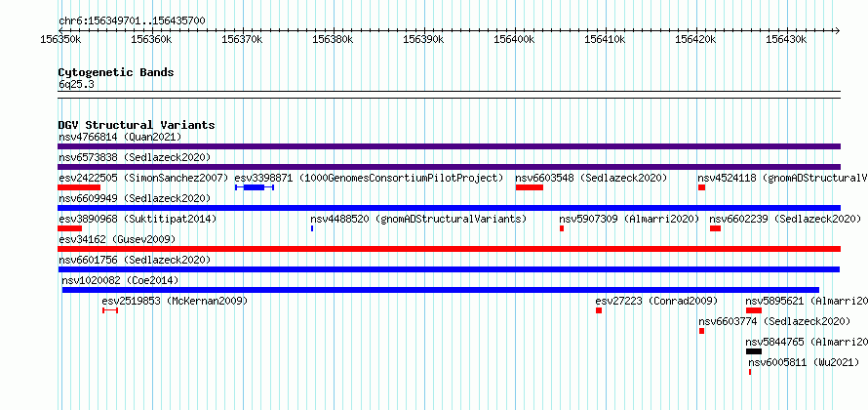The width and height of the screenshot is (868, 410).
Task: Select the nsv1020082 (Coe2014) blue bar
Action: point(441,290)
